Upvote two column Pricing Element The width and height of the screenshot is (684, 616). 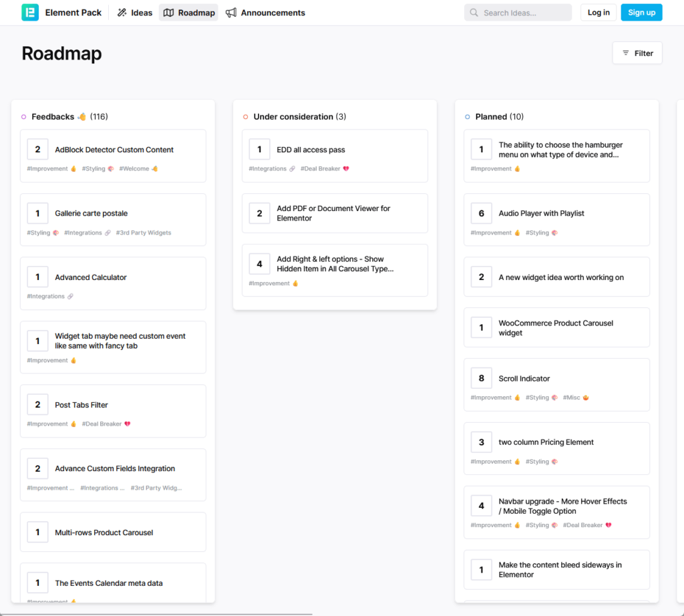[x=482, y=442]
